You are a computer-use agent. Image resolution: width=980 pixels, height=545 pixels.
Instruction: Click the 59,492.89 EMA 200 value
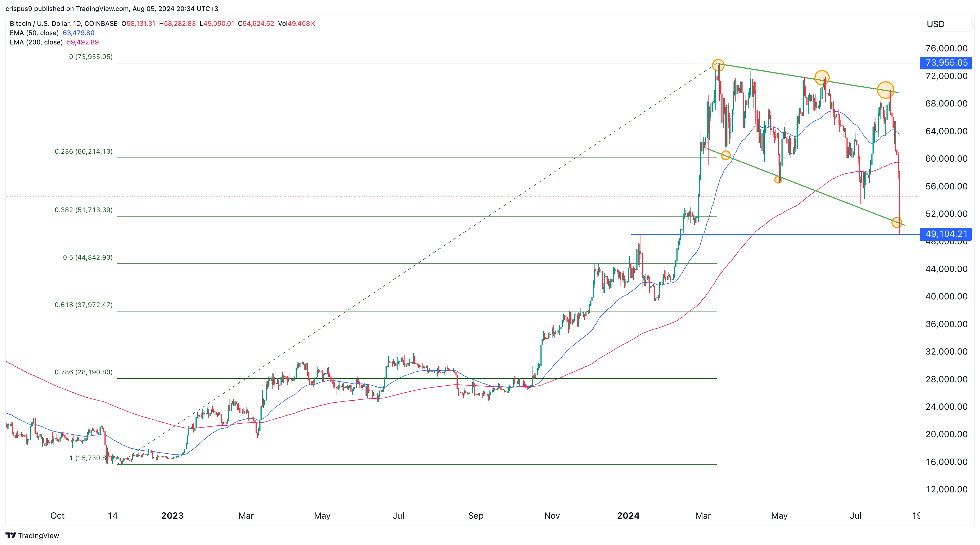pos(83,42)
